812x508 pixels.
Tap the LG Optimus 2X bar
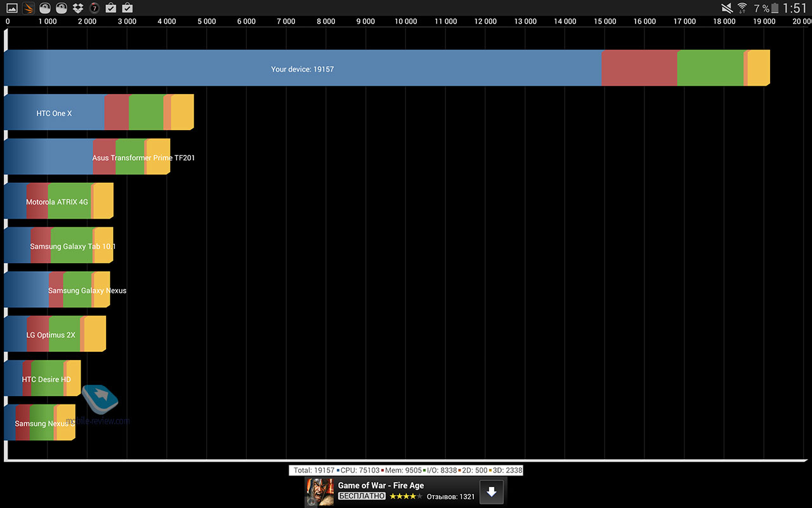point(55,335)
